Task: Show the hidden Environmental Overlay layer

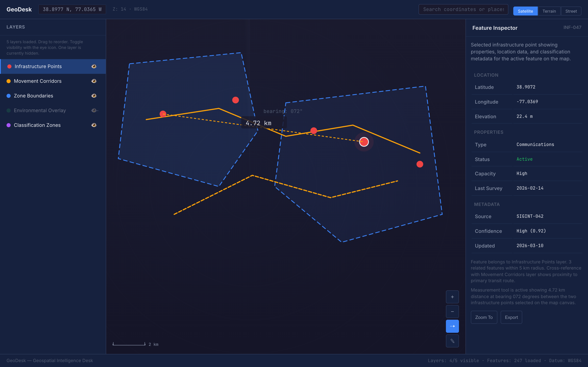Action: [94, 111]
